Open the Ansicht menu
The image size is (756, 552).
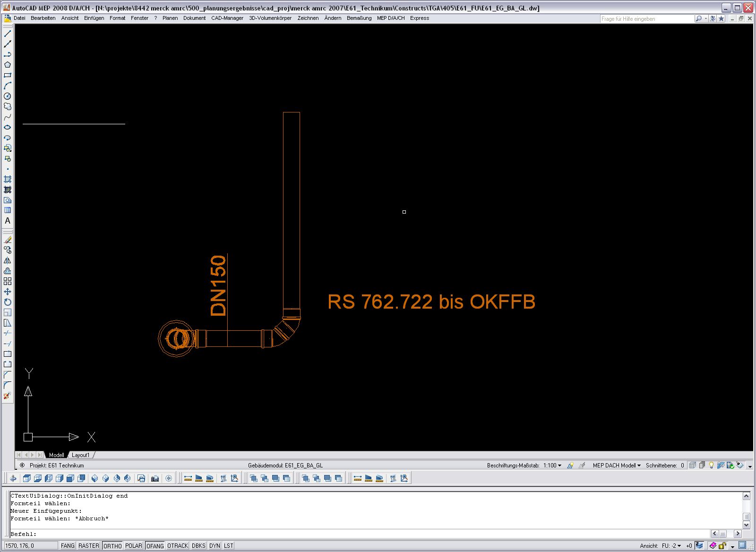point(70,18)
